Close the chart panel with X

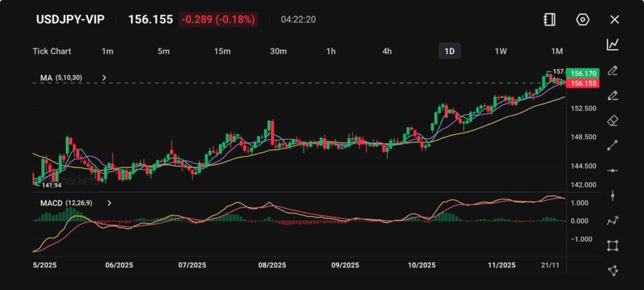pos(614,20)
